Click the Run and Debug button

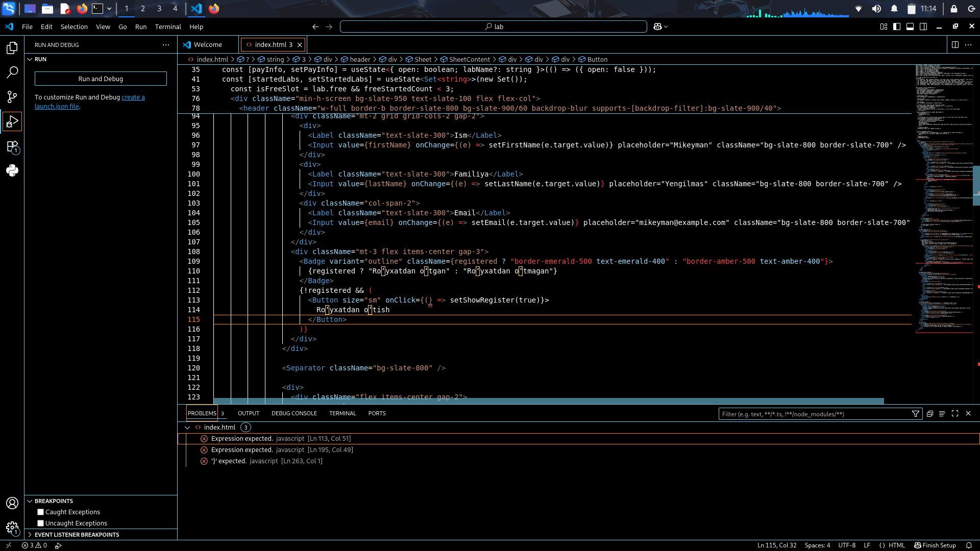coord(101,79)
